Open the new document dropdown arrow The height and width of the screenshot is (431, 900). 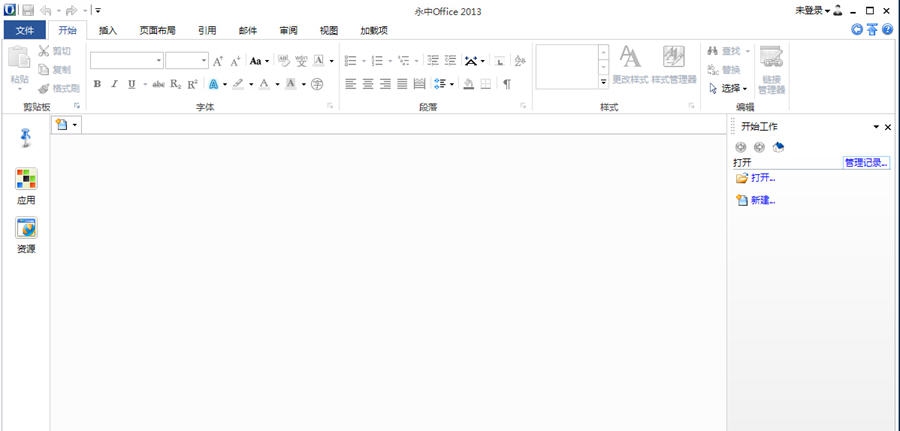[75, 125]
